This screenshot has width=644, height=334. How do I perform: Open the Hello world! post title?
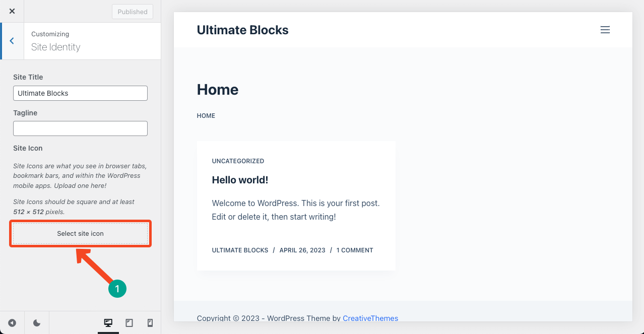(240, 180)
